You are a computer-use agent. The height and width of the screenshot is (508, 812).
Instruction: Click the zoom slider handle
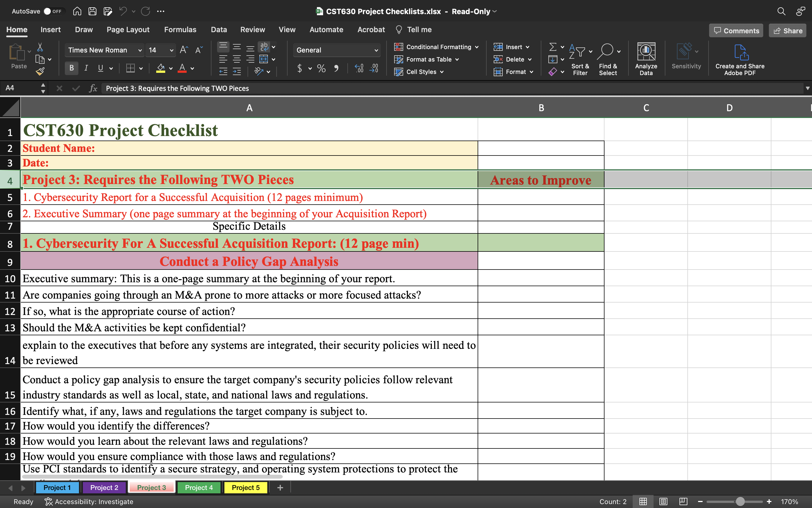pos(740,501)
